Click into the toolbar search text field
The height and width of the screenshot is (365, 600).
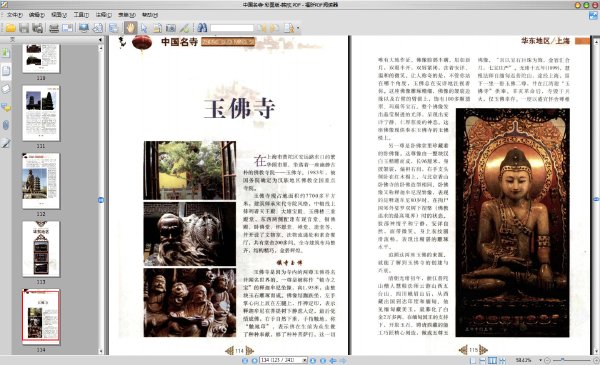pos(232,28)
